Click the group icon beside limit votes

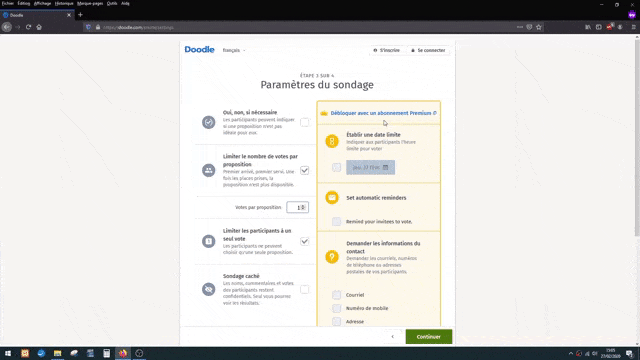pos(209,170)
